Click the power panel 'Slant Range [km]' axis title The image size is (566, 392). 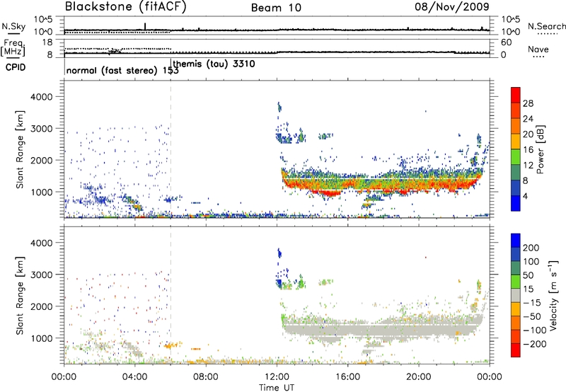point(20,149)
